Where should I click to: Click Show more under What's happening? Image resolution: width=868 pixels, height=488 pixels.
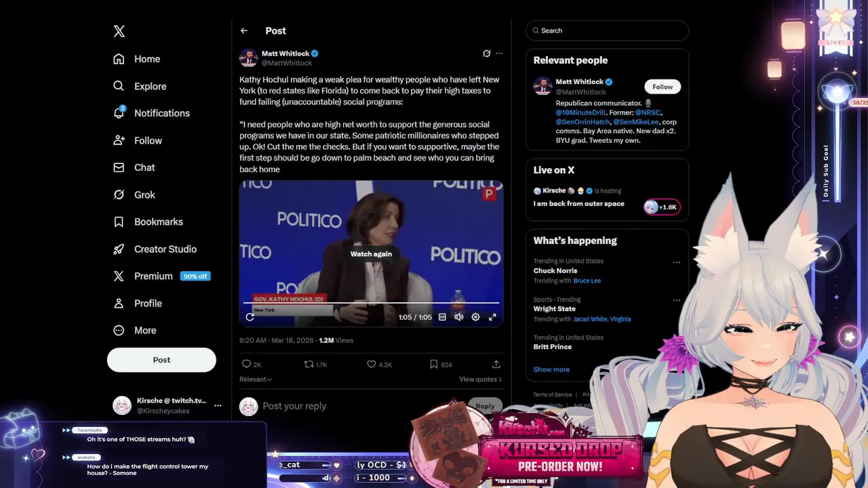(x=551, y=369)
